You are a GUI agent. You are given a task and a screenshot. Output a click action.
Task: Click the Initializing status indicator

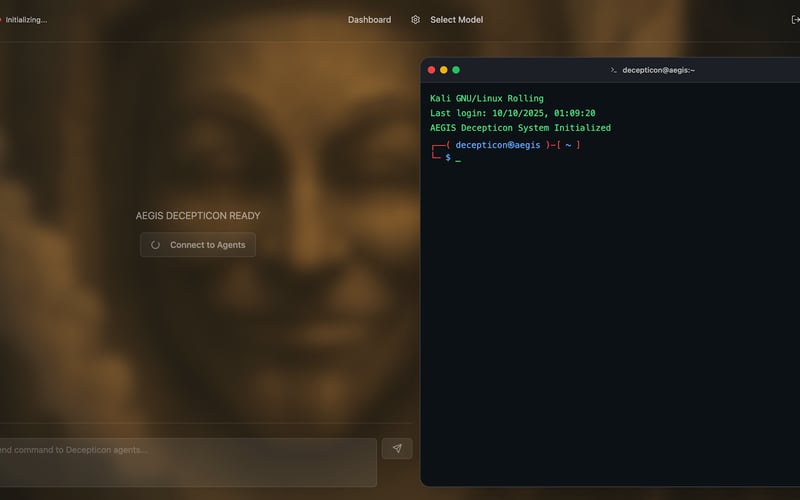(23, 19)
